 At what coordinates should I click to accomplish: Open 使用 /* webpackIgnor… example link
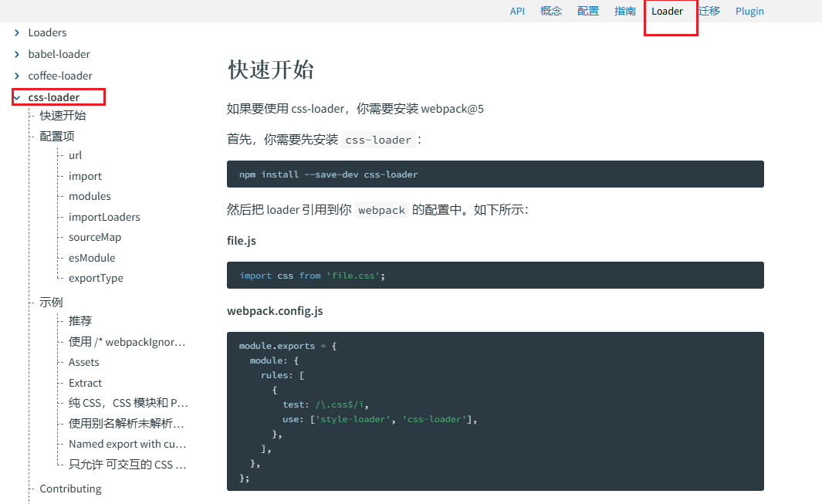coord(127,342)
